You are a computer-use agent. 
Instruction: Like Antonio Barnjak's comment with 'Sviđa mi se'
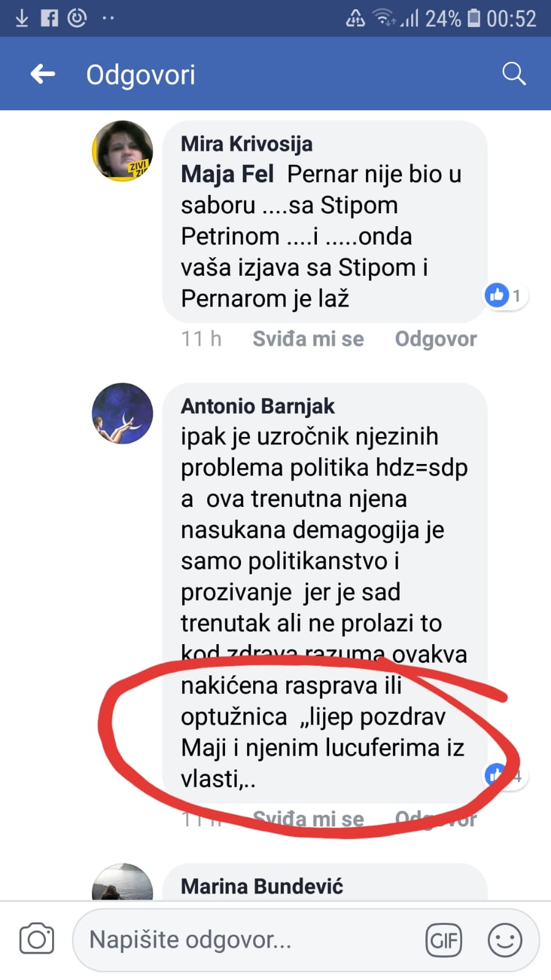click(x=308, y=819)
